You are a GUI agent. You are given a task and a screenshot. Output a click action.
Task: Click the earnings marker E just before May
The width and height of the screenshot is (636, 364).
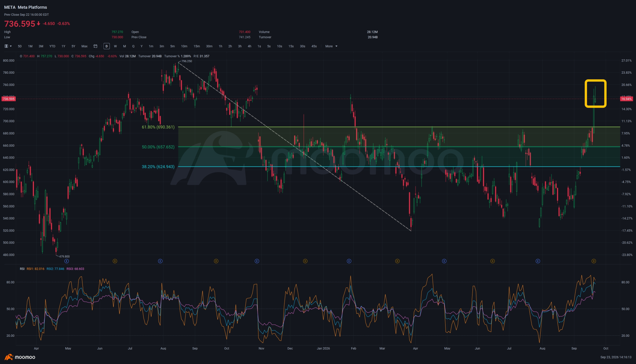444,261
